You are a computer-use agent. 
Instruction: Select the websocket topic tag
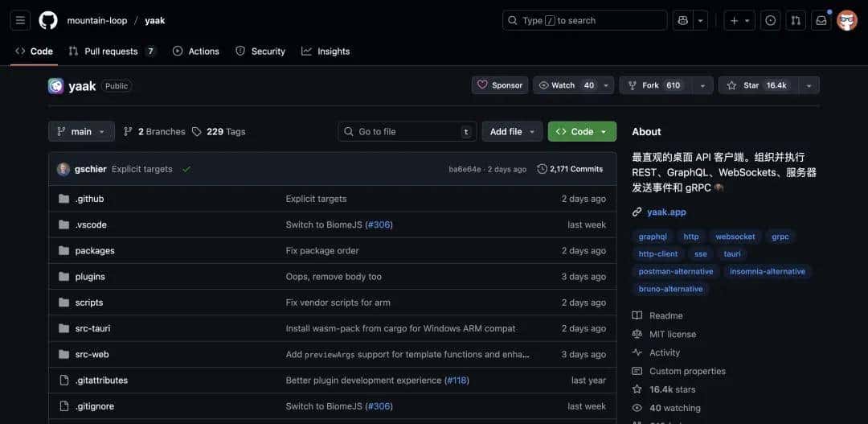[735, 237]
